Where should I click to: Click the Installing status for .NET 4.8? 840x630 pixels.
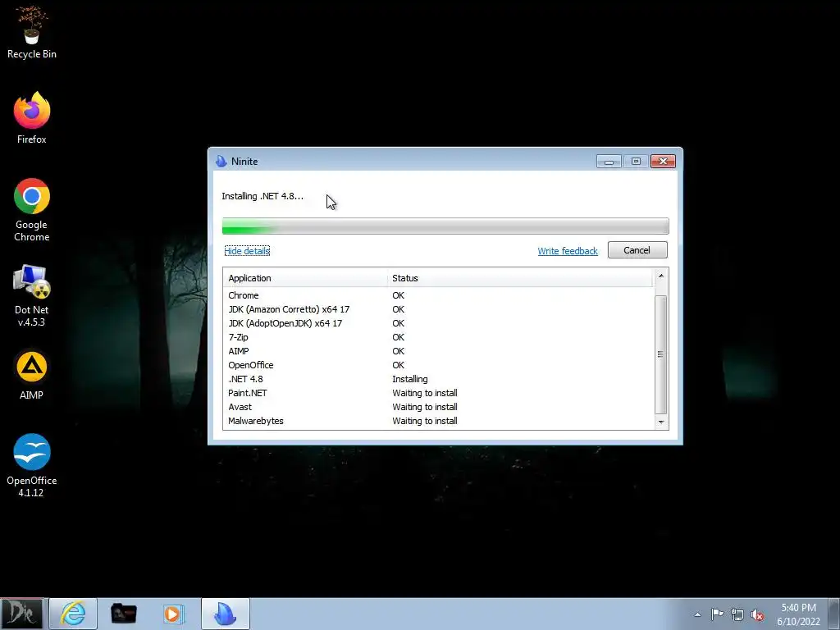(410, 379)
